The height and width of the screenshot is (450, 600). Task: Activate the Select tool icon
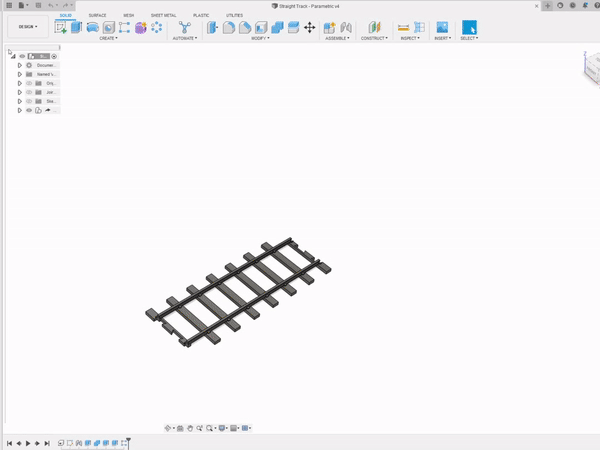coord(470,28)
